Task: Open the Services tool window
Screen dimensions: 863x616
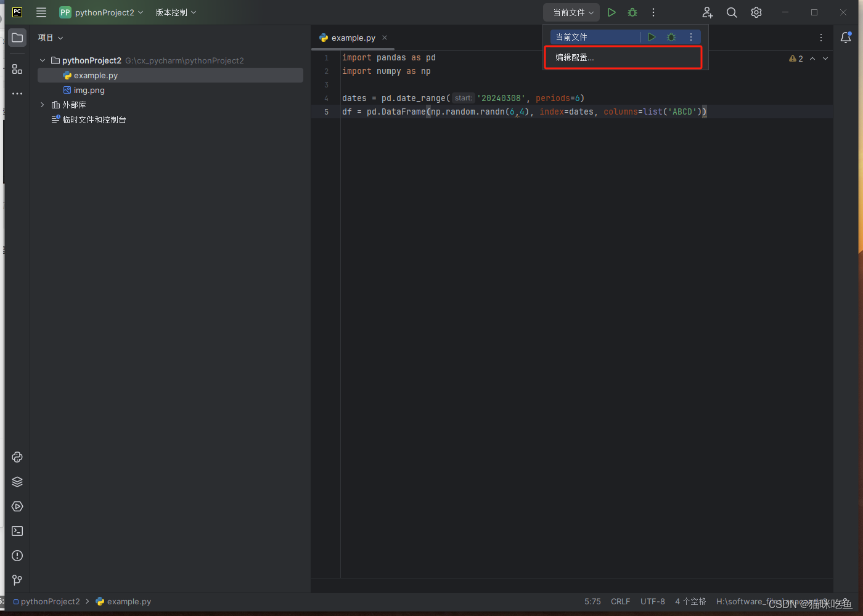Action: (17, 506)
